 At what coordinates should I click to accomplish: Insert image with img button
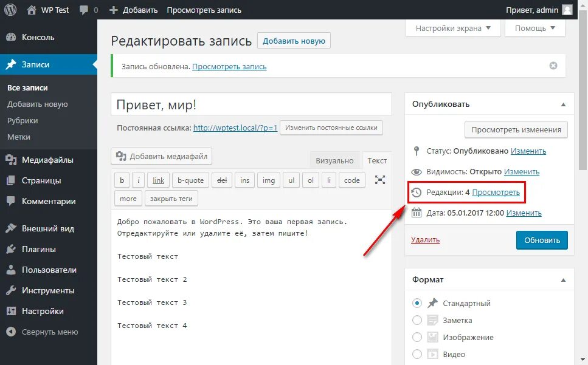pyautogui.click(x=269, y=180)
